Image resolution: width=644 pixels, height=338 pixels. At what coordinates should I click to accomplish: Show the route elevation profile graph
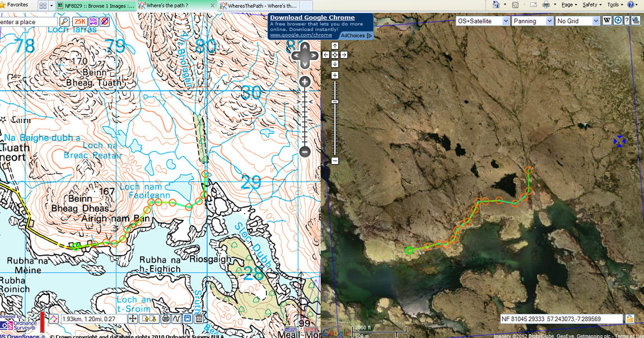coord(176,319)
